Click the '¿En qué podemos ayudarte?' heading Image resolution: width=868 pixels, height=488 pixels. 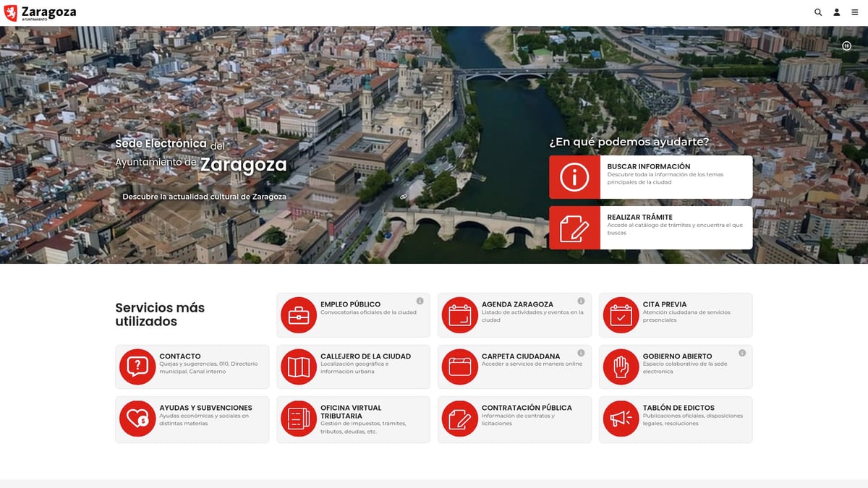pos(629,142)
